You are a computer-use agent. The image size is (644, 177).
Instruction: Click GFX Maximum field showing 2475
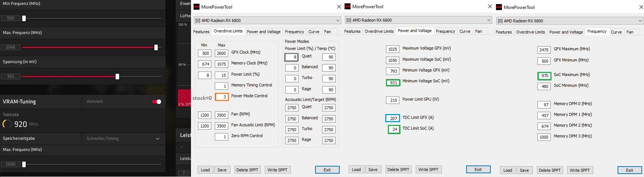(544, 50)
